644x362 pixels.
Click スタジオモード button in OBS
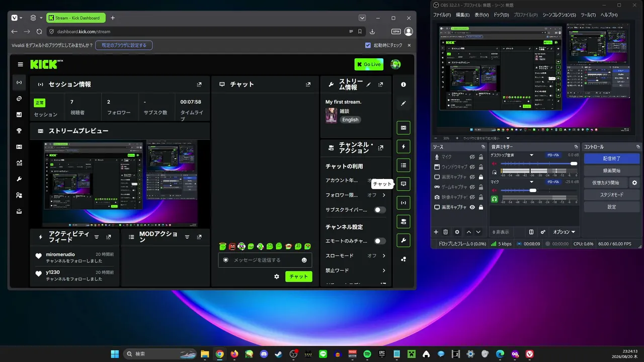pyautogui.click(x=612, y=195)
